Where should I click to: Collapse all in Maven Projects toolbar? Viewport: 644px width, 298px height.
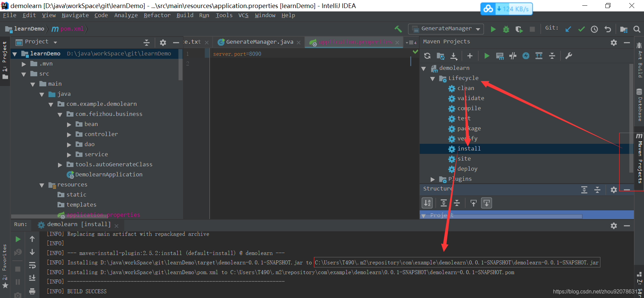click(552, 56)
